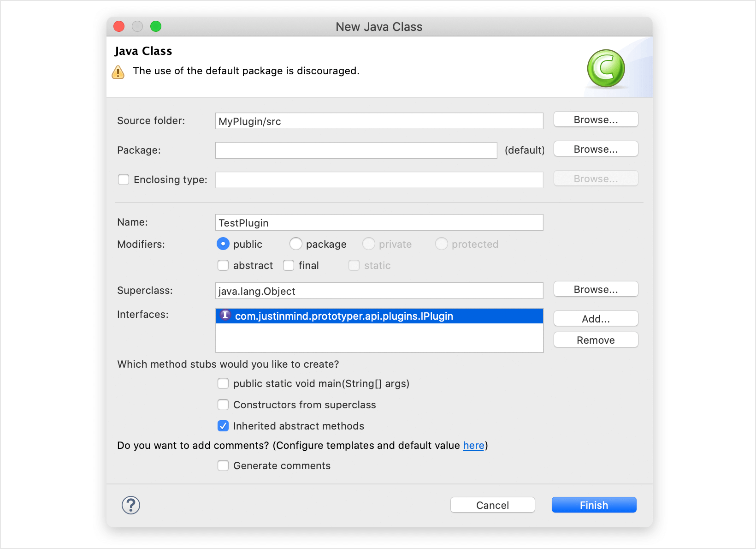Click Add... to add an interface

pyautogui.click(x=596, y=319)
